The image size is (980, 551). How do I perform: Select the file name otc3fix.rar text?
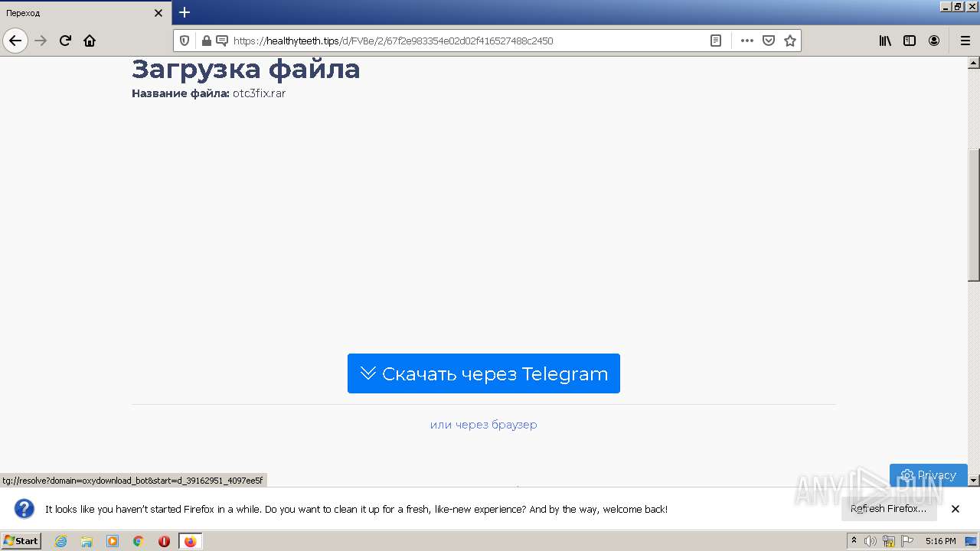pyautogui.click(x=259, y=93)
